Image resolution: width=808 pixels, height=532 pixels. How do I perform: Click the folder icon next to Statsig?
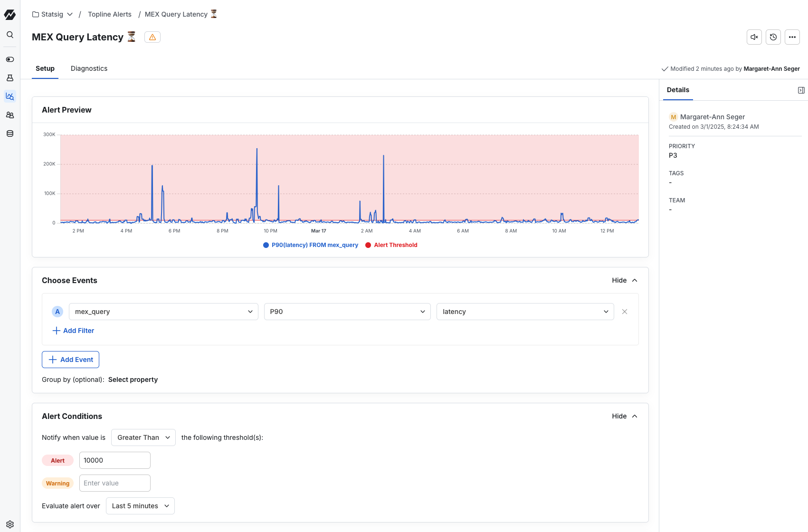(36, 14)
